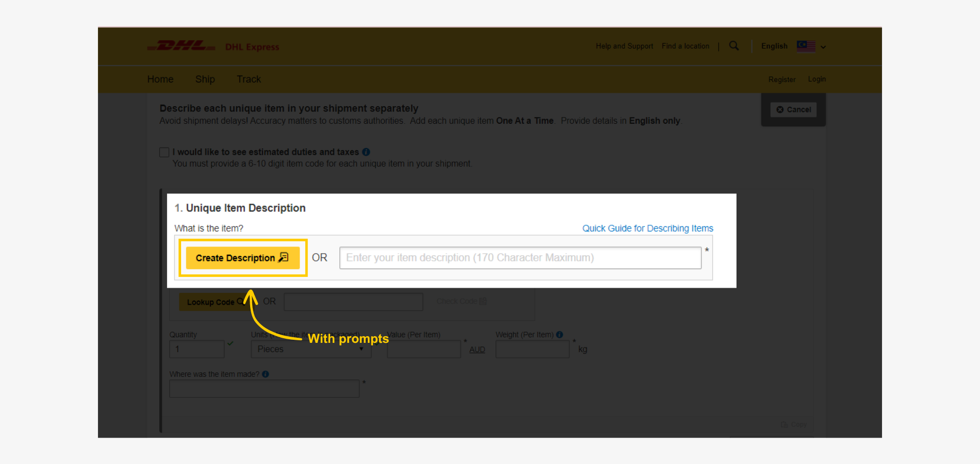Open the search magnifier icon
This screenshot has width=980, height=464.
[734, 46]
